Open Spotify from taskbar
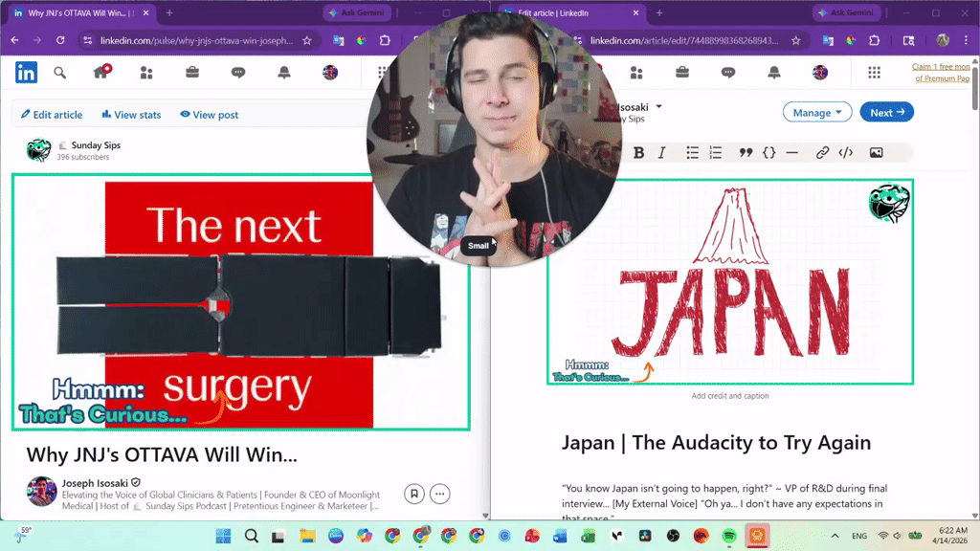 coord(729,536)
